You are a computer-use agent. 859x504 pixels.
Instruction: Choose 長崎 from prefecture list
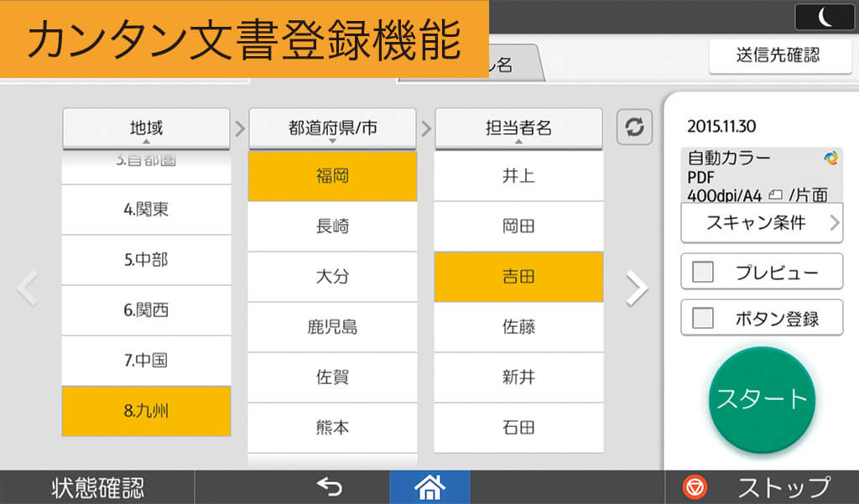[x=332, y=226]
